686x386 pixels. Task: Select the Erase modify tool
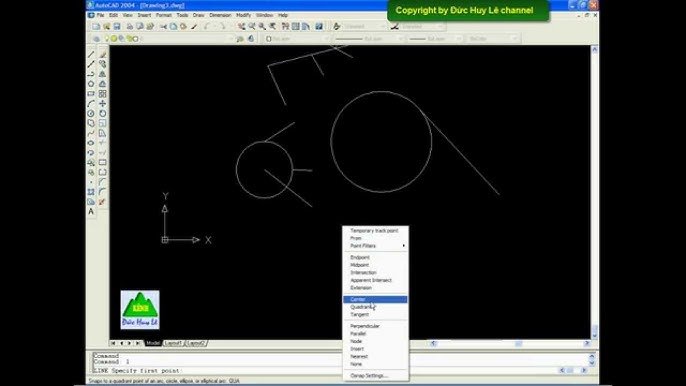coord(102,55)
